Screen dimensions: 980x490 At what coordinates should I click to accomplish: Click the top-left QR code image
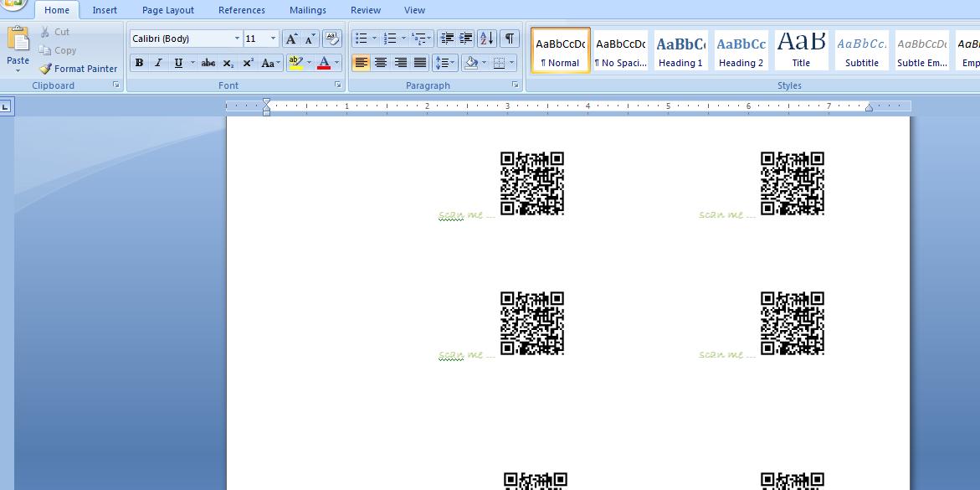pyautogui.click(x=532, y=183)
